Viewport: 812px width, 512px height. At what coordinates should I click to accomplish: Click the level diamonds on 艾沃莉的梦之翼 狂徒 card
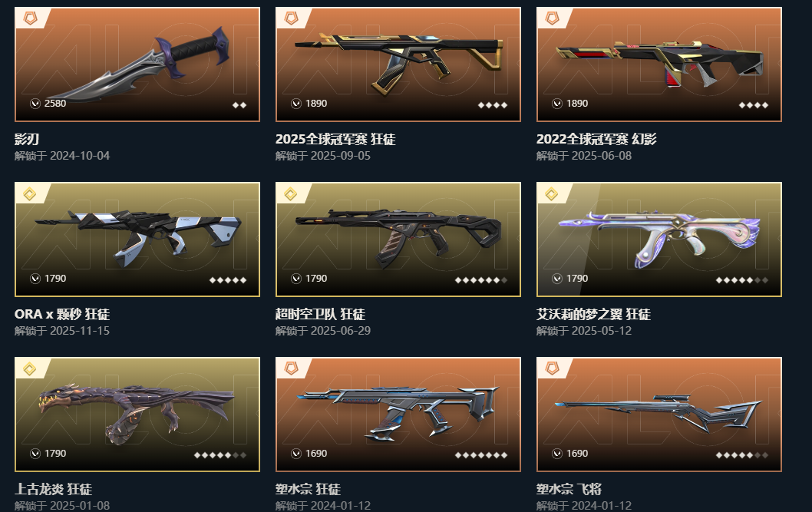[x=741, y=280]
